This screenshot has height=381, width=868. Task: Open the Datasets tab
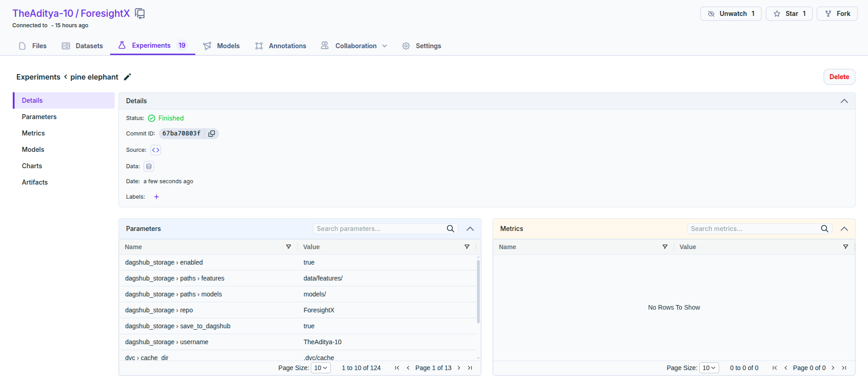pos(82,46)
